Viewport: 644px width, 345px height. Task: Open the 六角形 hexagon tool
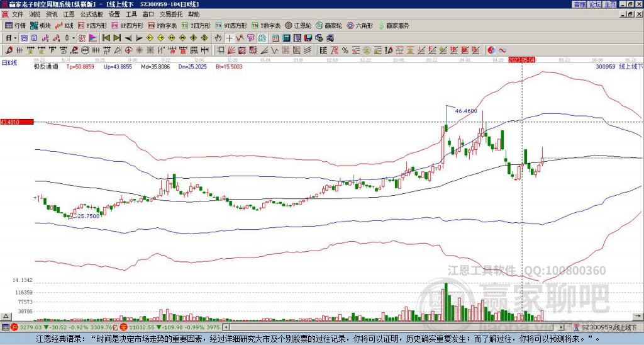(x=360, y=25)
